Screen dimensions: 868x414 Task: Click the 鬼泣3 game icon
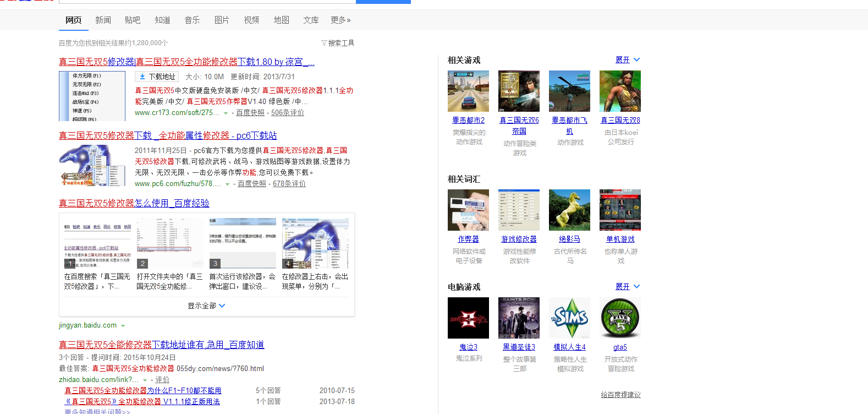[468, 318]
